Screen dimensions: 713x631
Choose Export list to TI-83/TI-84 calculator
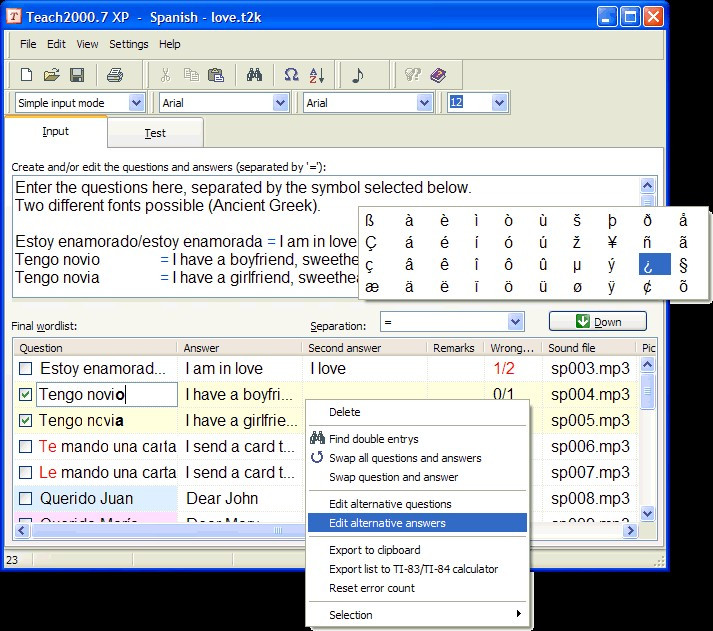coord(418,569)
